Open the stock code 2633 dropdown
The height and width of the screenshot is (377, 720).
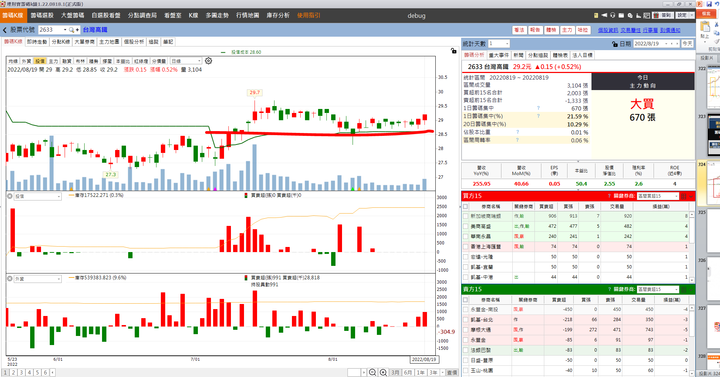pos(65,30)
